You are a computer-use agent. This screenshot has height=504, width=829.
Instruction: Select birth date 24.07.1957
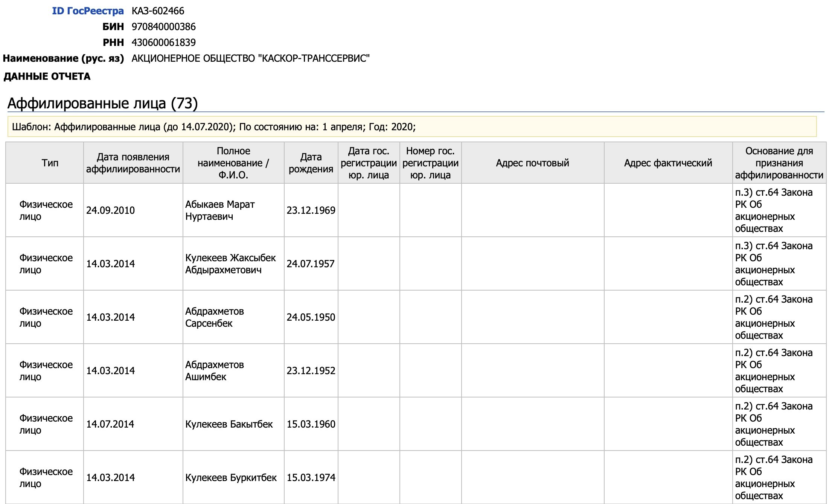(311, 264)
